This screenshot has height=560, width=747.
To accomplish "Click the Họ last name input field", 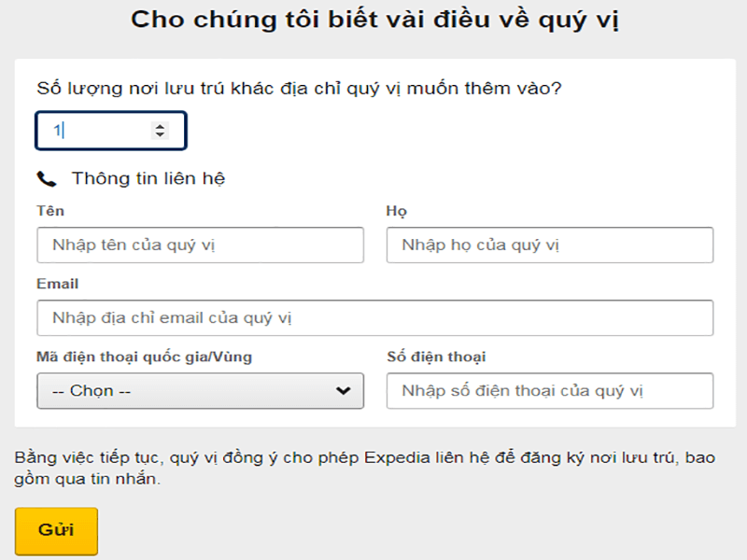I will [x=549, y=245].
